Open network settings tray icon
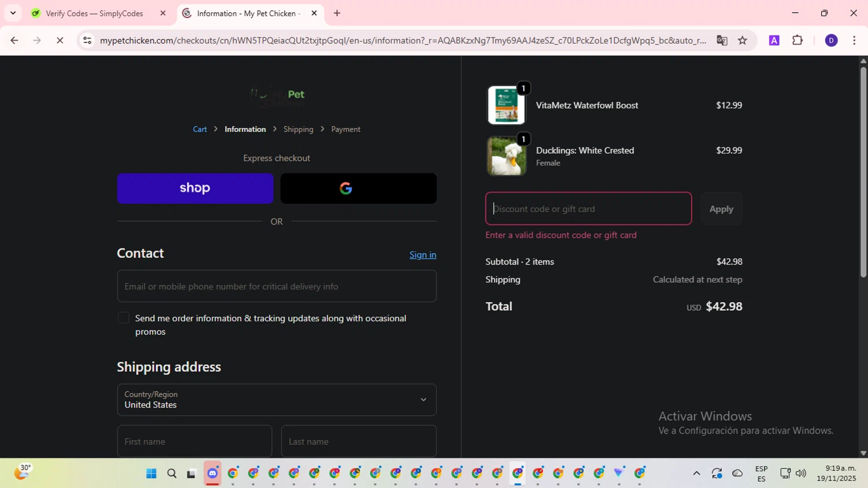Image resolution: width=868 pixels, height=488 pixels. (x=785, y=474)
